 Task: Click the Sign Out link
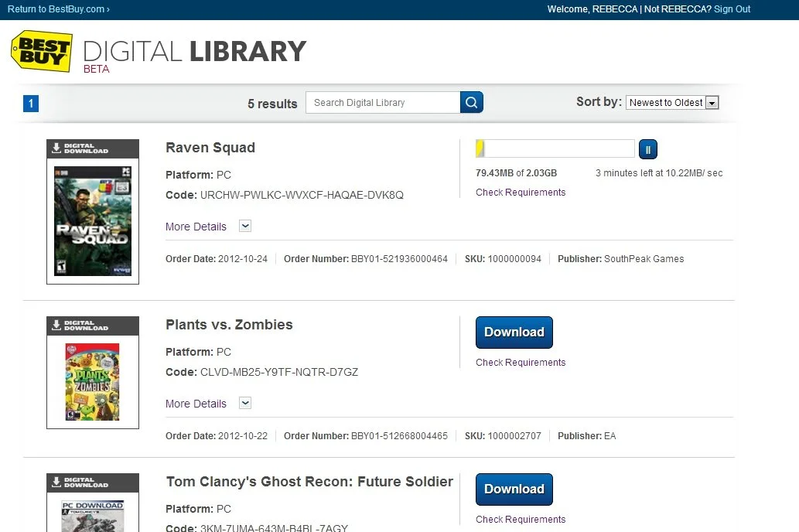pos(732,9)
